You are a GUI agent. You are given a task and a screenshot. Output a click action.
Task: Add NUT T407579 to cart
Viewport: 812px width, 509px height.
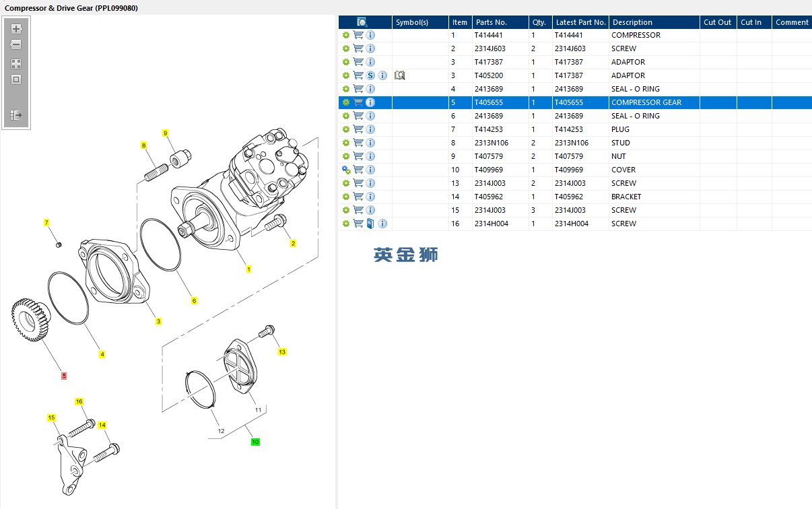click(x=358, y=156)
